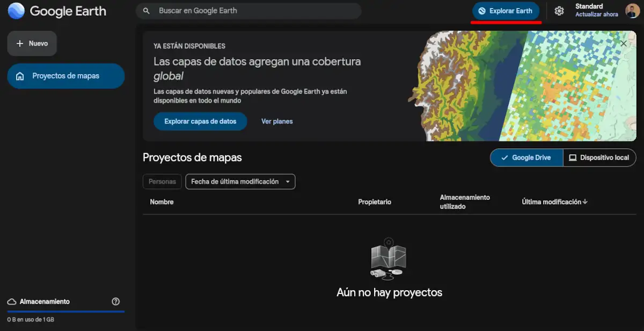The width and height of the screenshot is (644, 331).
Task: Click the Standard plan label
Action: [589, 6]
